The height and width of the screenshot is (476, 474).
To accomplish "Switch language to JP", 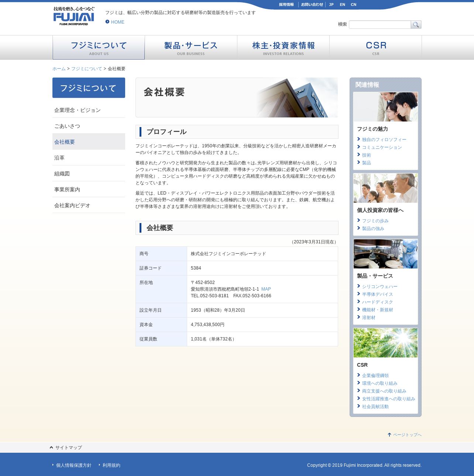I will coord(331,5).
